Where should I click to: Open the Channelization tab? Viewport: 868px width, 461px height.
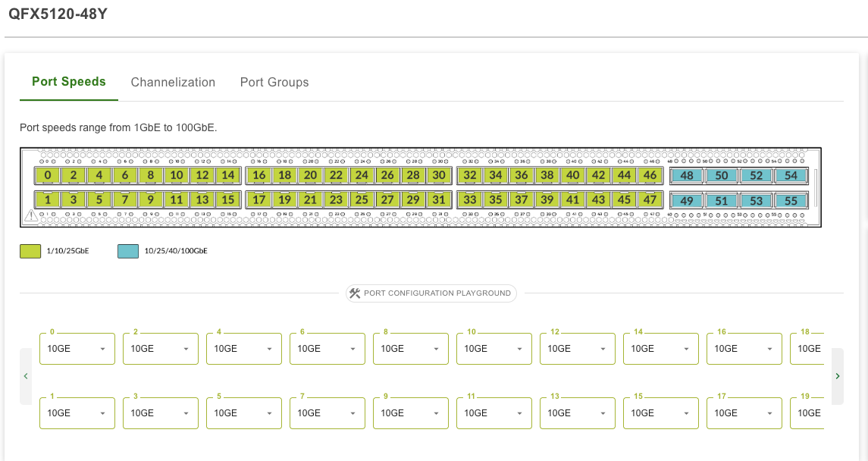(x=173, y=82)
